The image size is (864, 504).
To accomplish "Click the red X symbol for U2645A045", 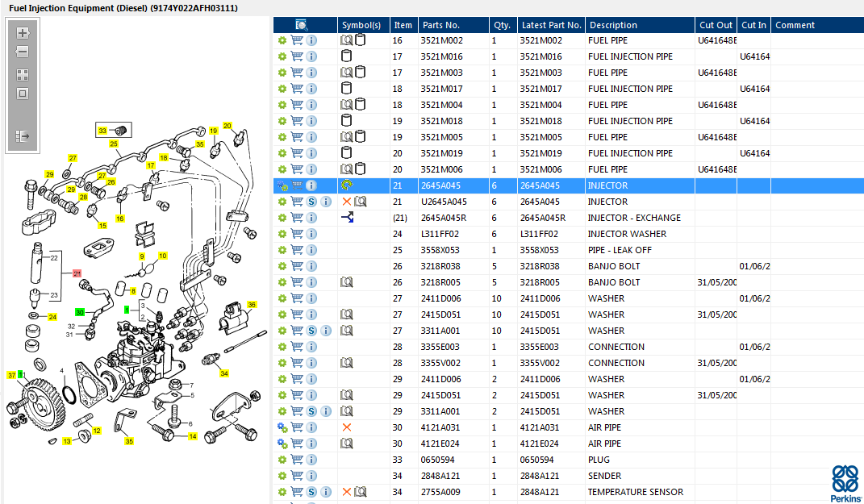I will coord(347,202).
